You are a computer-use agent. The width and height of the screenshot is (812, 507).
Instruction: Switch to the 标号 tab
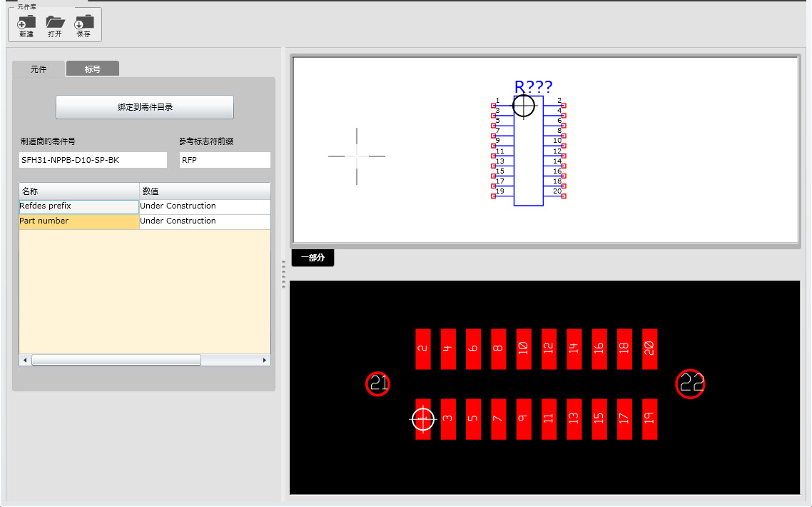(93, 69)
